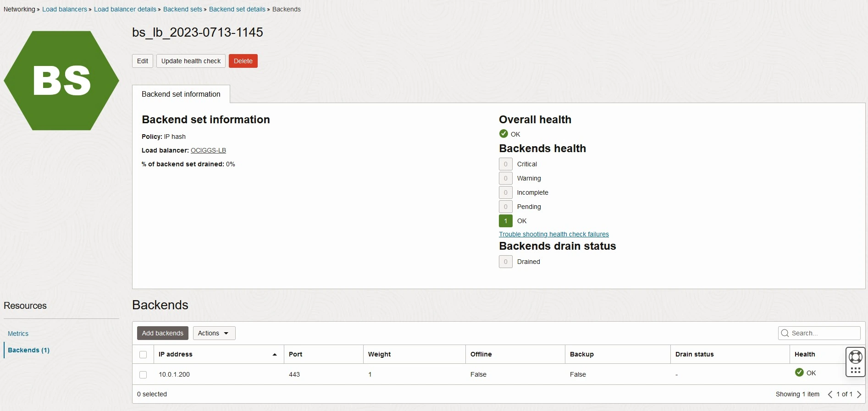
Task: Click the search magnifier icon
Action: pyautogui.click(x=785, y=333)
